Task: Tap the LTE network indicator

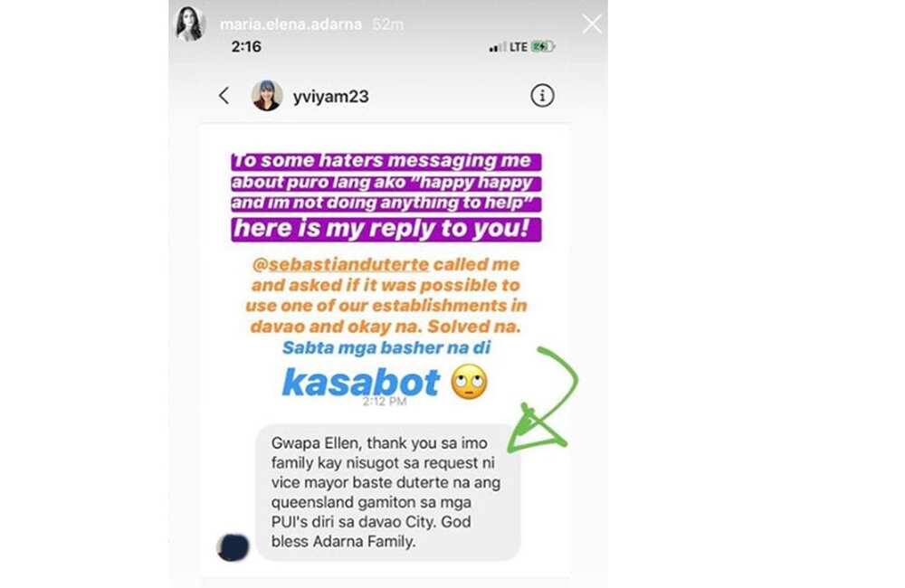Action: 519,47
